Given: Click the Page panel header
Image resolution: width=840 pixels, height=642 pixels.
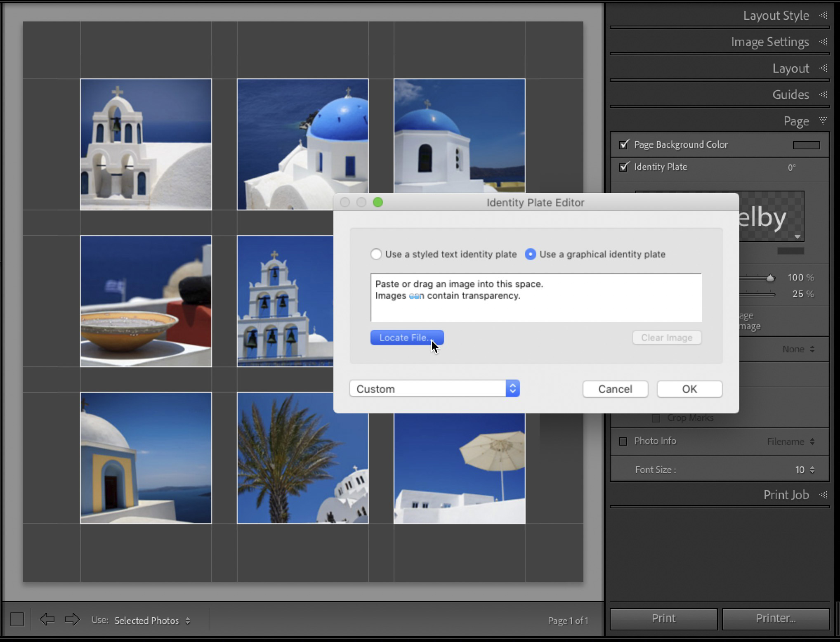Looking at the screenshot, I should 796,121.
